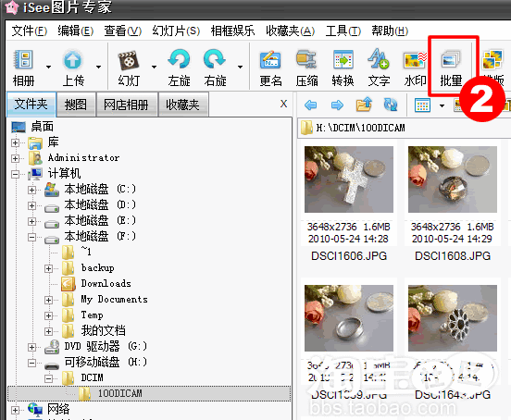Switch to the 搜图 tab
Image resolution: width=511 pixels, height=420 pixels.
[76, 105]
